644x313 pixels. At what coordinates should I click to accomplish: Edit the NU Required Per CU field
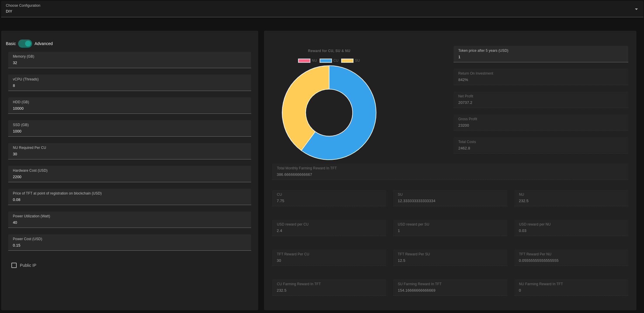click(129, 154)
